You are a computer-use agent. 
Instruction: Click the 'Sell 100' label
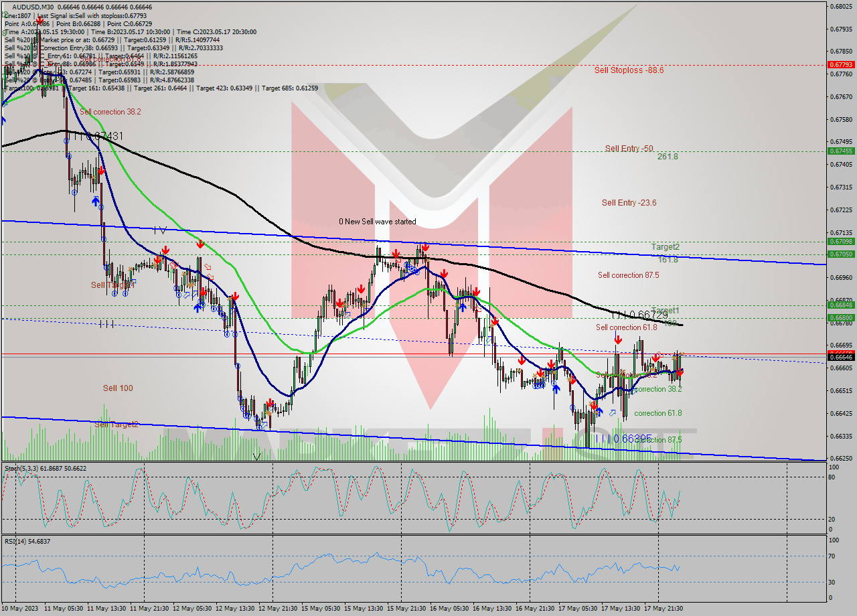pos(118,388)
